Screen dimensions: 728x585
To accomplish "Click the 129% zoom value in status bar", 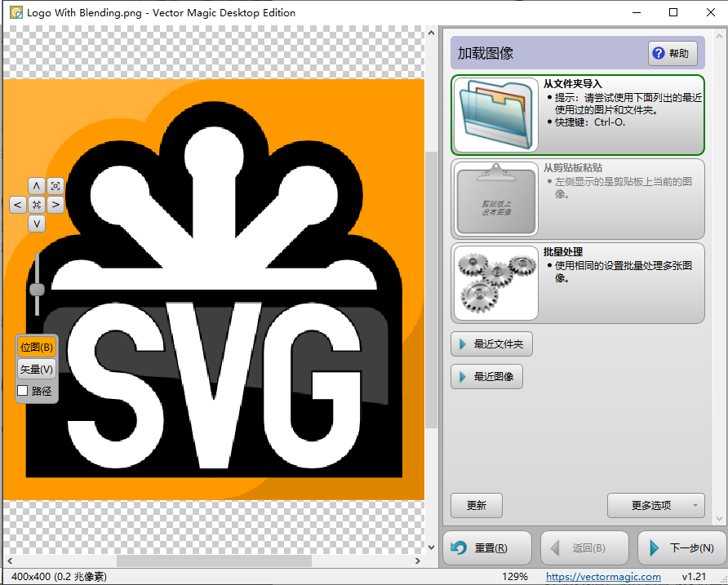I will (x=514, y=577).
